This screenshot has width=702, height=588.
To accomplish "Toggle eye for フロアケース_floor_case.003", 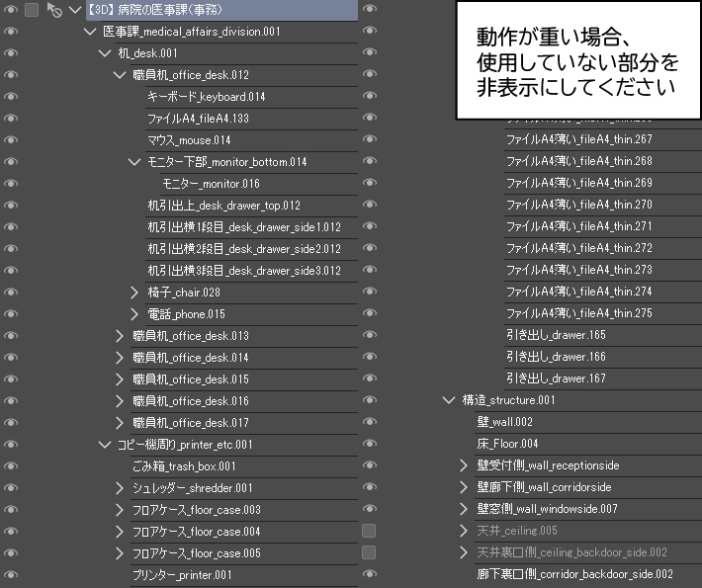I will pos(11,509).
